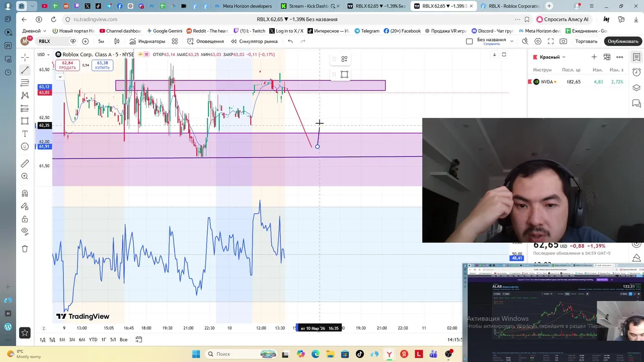Open the emoji icons tool

25,146
